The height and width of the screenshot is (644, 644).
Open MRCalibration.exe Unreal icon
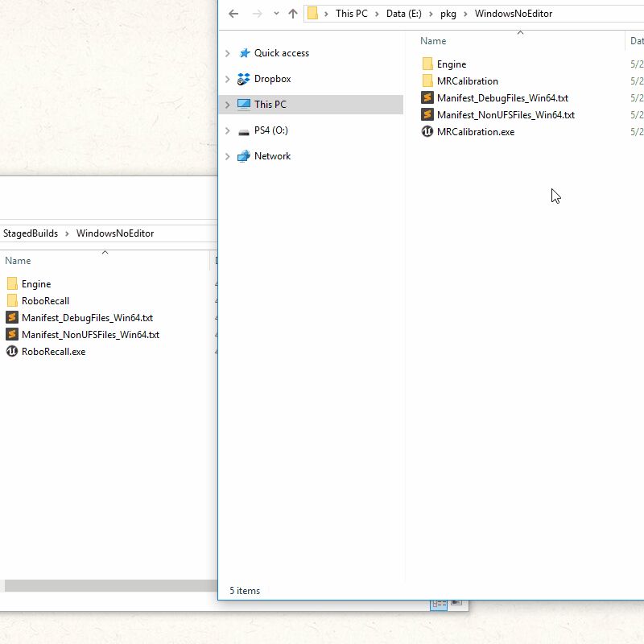[427, 132]
